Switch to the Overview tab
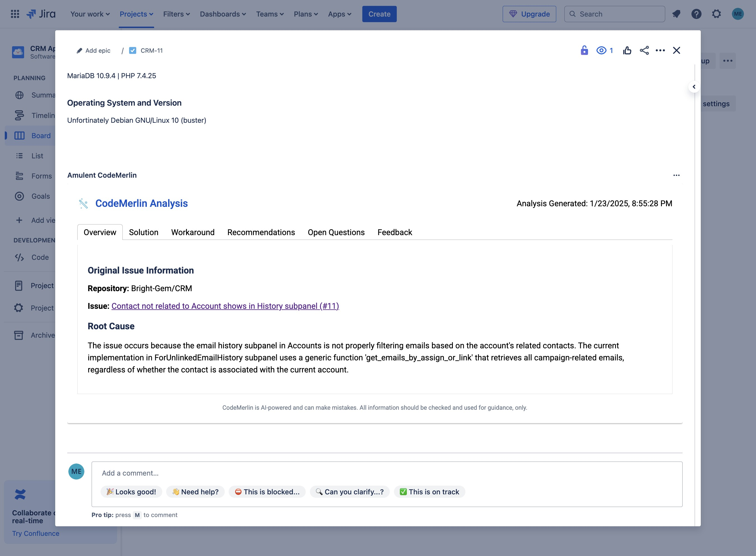This screenshot has height=556, width=756. point(100,232)
